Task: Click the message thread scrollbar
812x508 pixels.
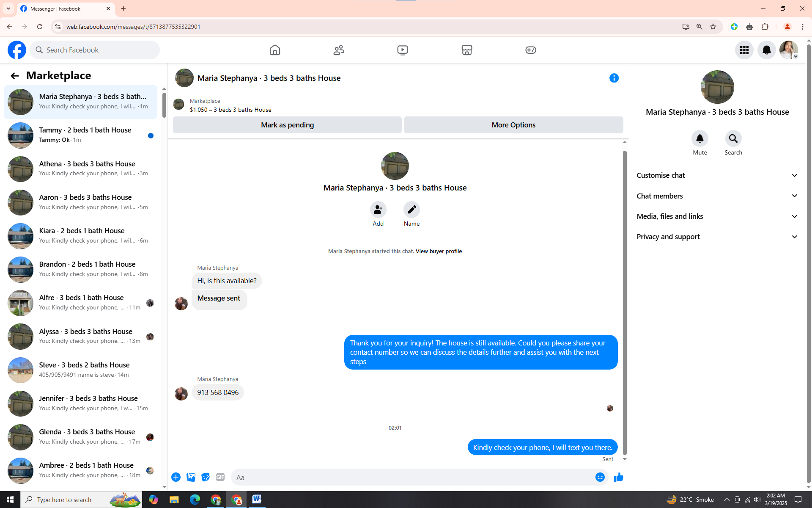Action: (625, 303)
